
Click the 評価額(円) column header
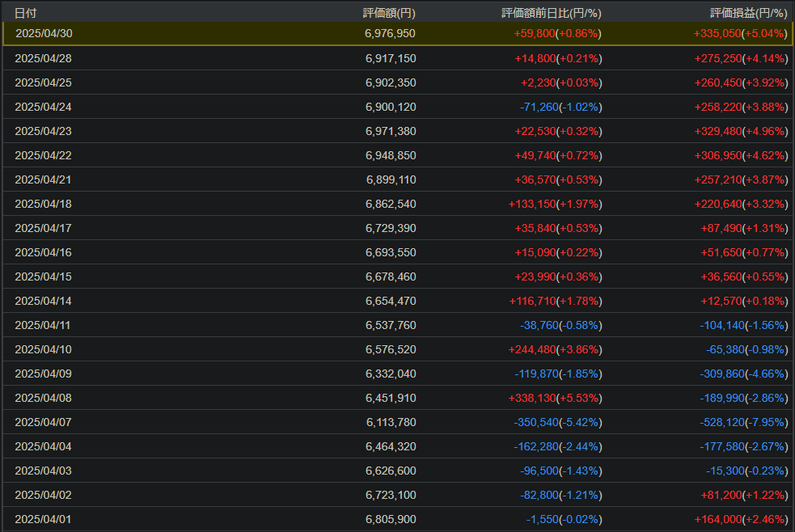389,13
